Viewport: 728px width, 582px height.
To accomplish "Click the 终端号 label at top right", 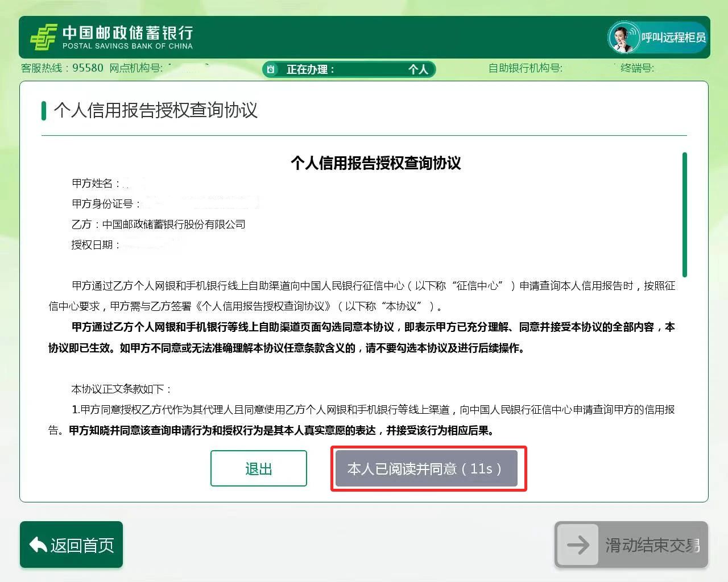I will (637, 68).
